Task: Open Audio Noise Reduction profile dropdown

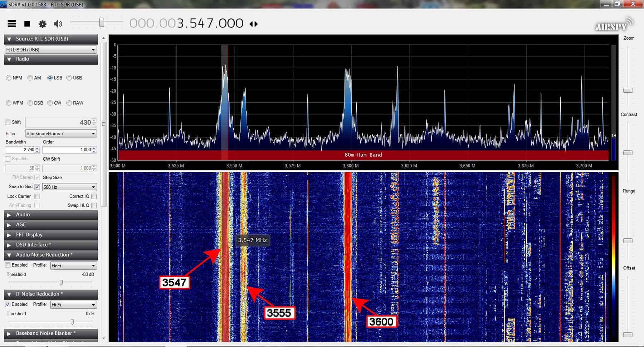Action: coord(73,265)
